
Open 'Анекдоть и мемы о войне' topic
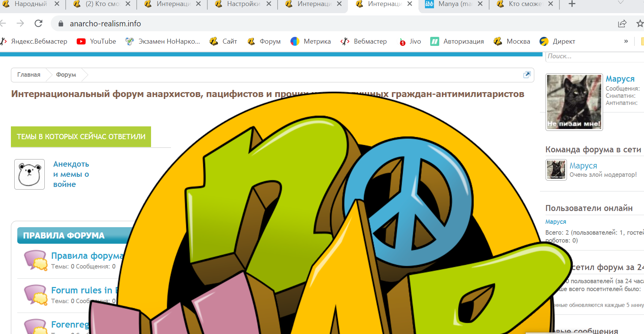tap(71, 174)
